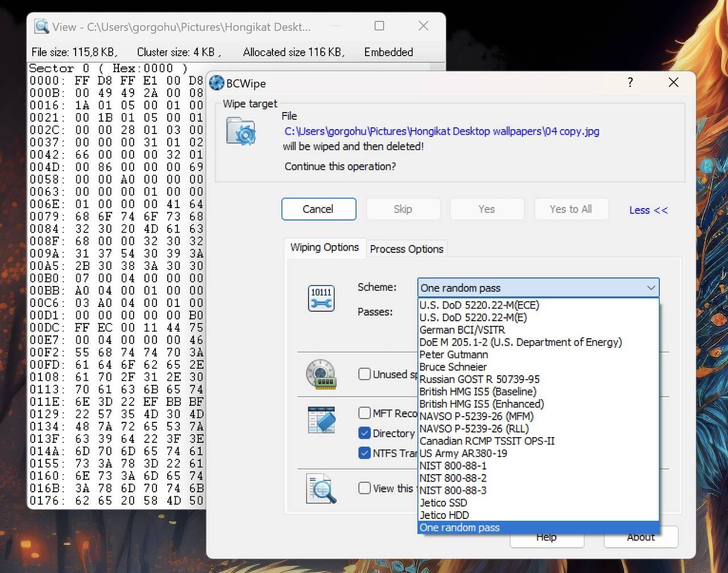
Task: Choose NAVSO P-5239-26 (MFM) scheme
Action: click(x=538, y=416)
